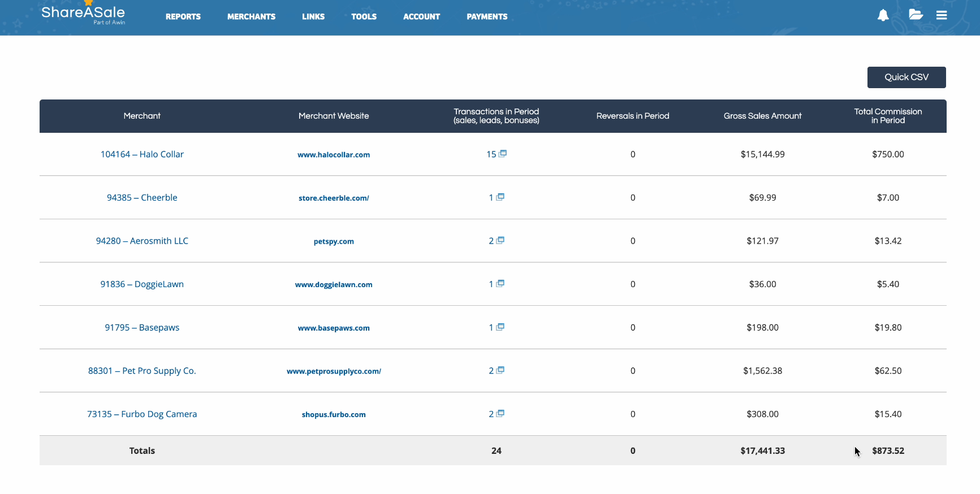
Task: Open transaction details icon for Cheerble
Action: pyautogui.click(x=500, y=197)
